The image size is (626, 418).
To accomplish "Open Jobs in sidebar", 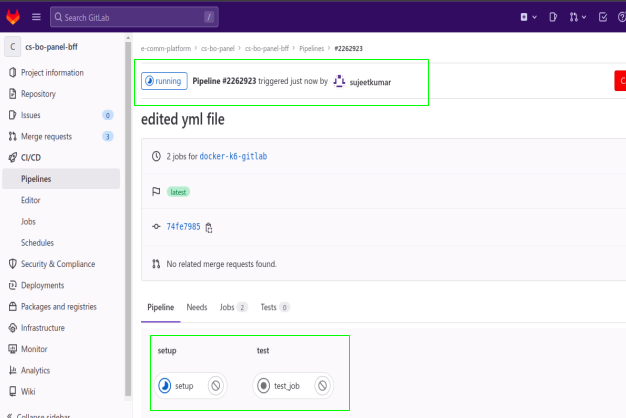I will [28, 221].
